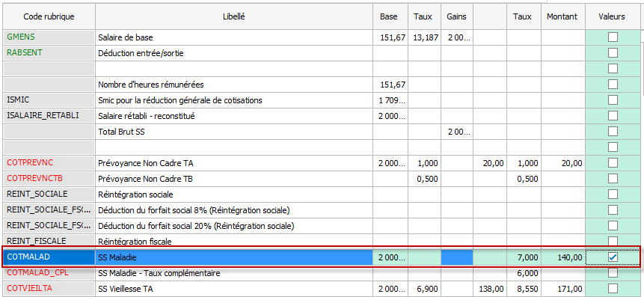Select the RABSENT code rubrique cell
The width and height of the screenshot is (644, 297).
tap(49, 53)
